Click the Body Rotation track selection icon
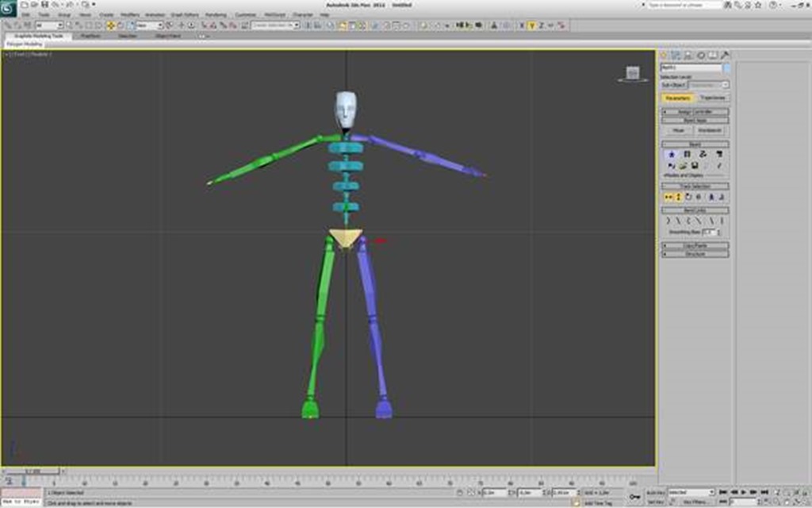Screen dimensions: 812x508 click(688, 197)
